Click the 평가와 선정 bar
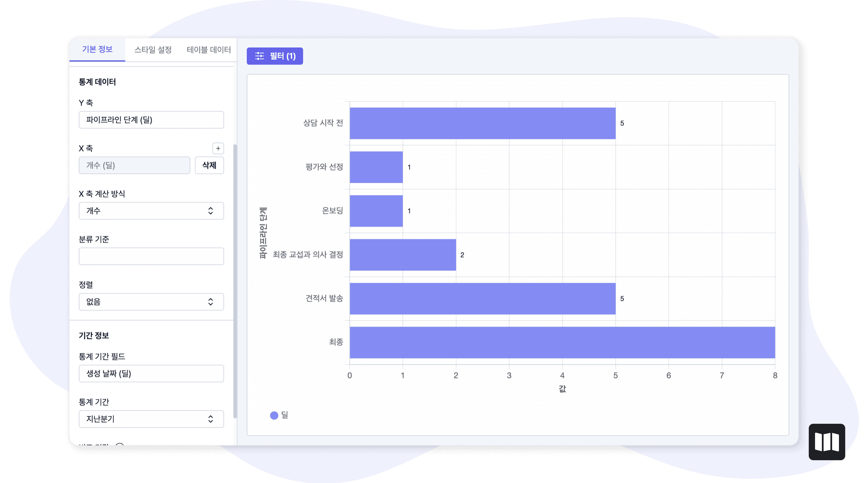The width and height of the screenshot is (868, 483). 376,167
